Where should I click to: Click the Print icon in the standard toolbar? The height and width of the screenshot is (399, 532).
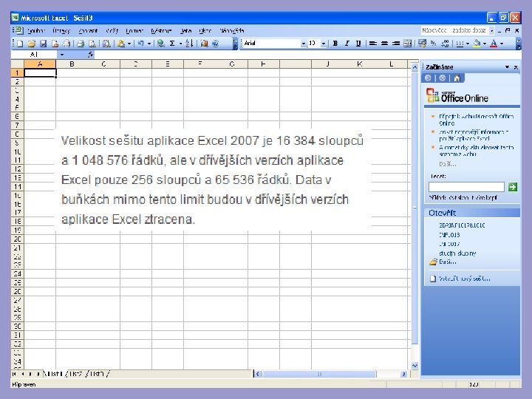click(x=81, y=44)
